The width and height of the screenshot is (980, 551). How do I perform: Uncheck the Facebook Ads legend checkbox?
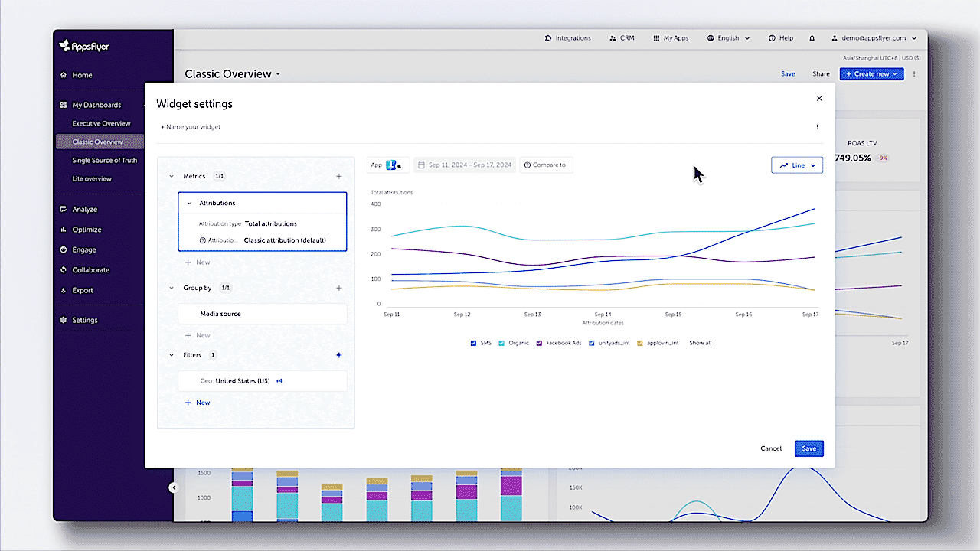pos(540,343)
